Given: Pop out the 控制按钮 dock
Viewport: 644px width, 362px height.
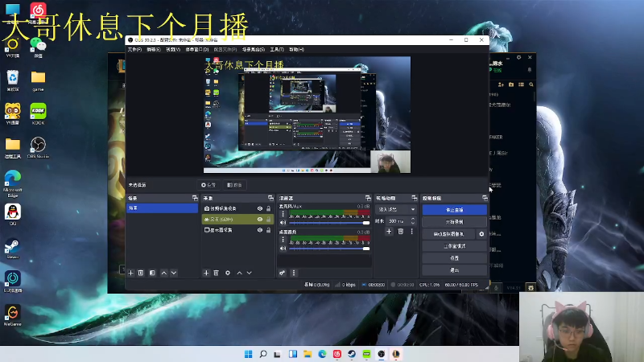Looking at the screenshot, I should pos(485,198).
